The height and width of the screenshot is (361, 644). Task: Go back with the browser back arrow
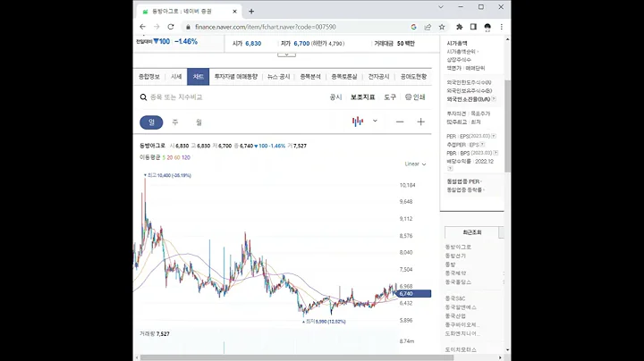pyautogui.click(x=142, y=27)
